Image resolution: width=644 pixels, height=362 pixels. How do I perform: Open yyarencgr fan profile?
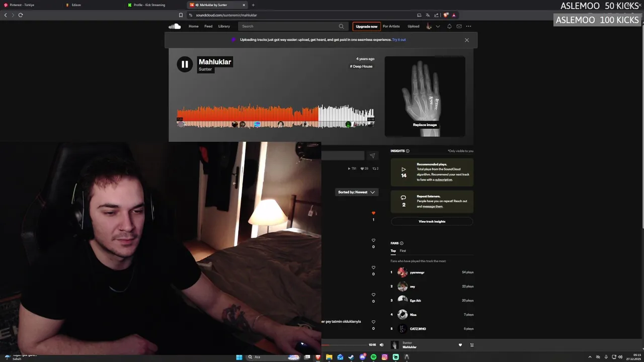pyautogui.click(x=417, y=273)
